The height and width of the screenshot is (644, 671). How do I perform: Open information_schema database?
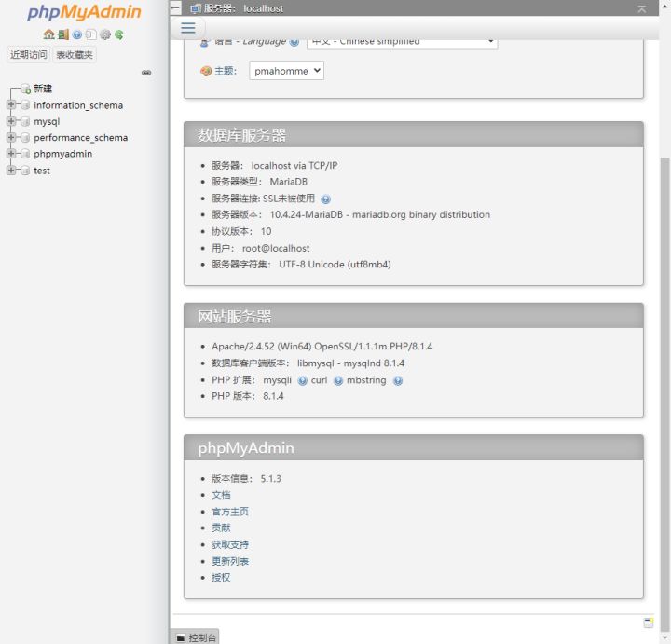point(78,105)
